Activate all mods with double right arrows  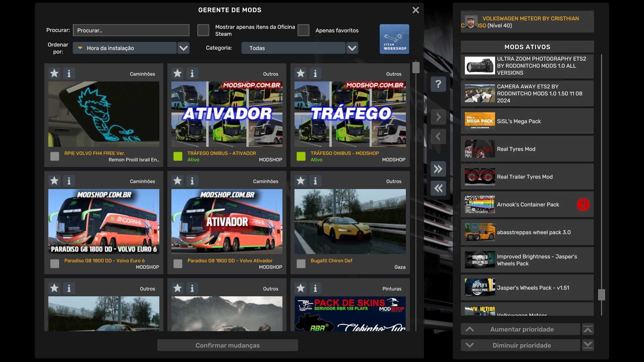click(x=438, y=169)
